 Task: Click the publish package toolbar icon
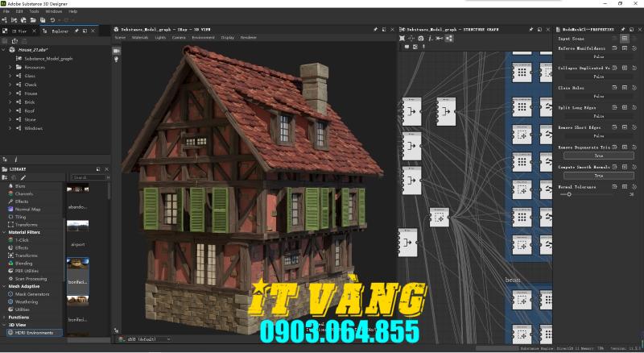click(23, 20)
